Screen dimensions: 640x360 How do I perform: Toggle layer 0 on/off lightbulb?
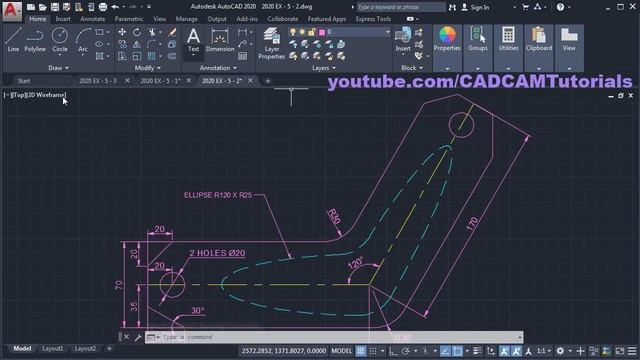coord(293,32)
